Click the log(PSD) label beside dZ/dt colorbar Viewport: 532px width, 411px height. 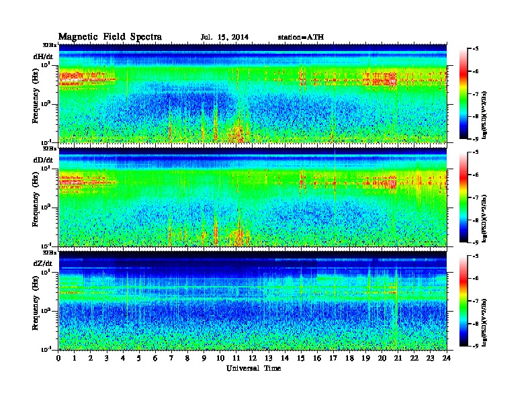coord(485,322)
